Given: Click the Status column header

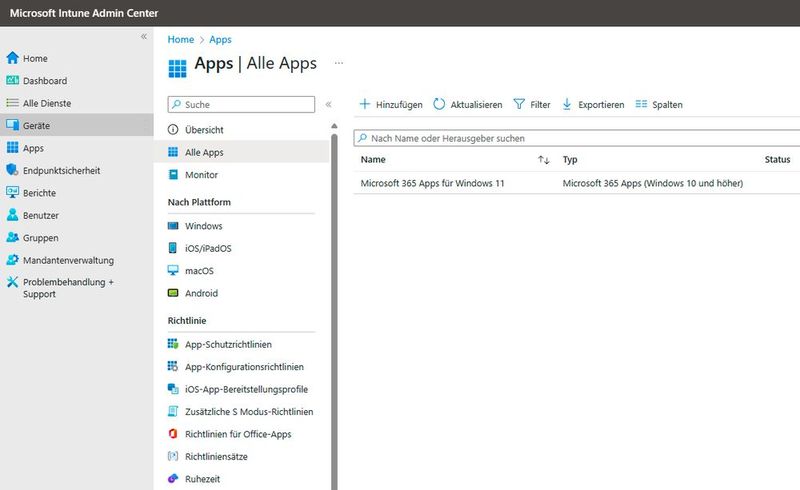Looking at the screenshot, I should coord(777,159).
